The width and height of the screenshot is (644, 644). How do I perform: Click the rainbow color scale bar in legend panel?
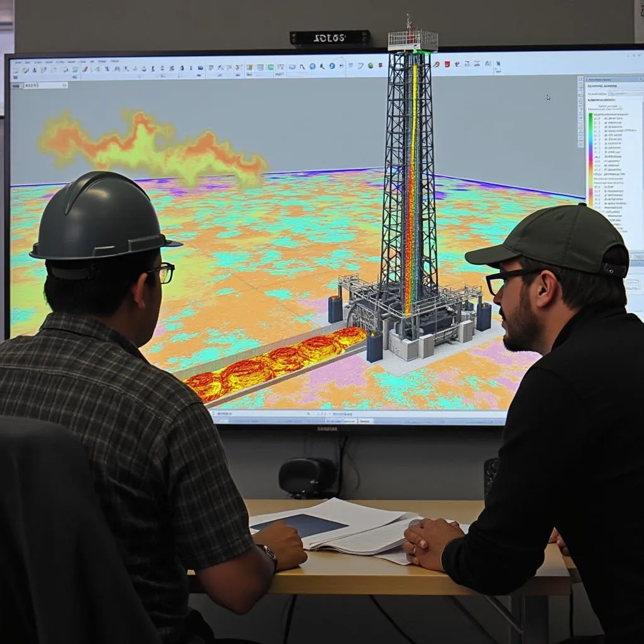tap(591, 160)
